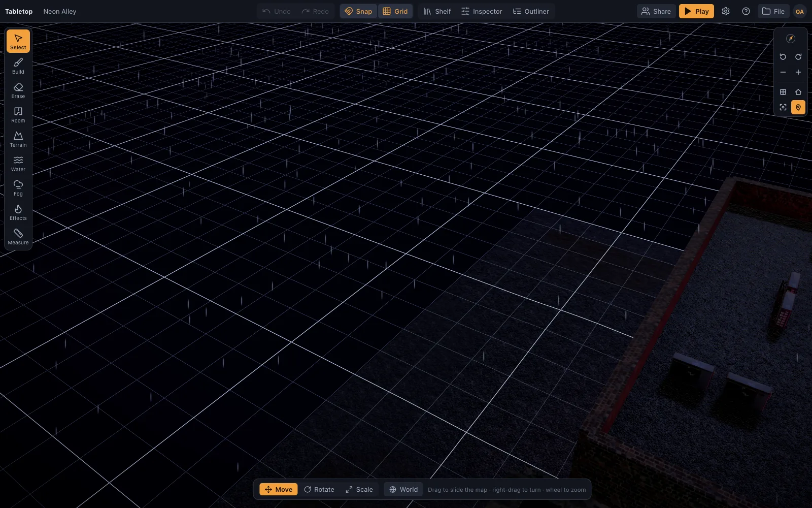Toggle Snap off
The height and width of the screenshot is (508, 812).
(358, 11)
